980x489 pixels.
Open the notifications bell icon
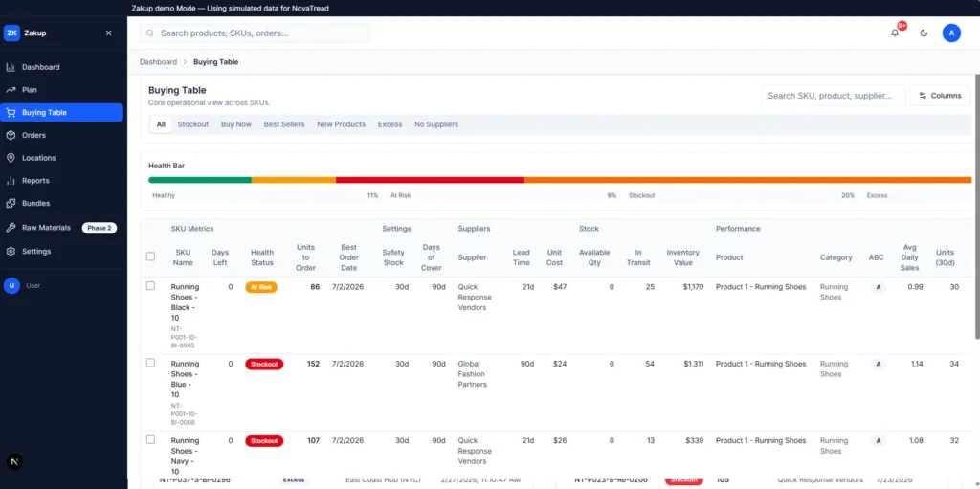tap(895, 33)
